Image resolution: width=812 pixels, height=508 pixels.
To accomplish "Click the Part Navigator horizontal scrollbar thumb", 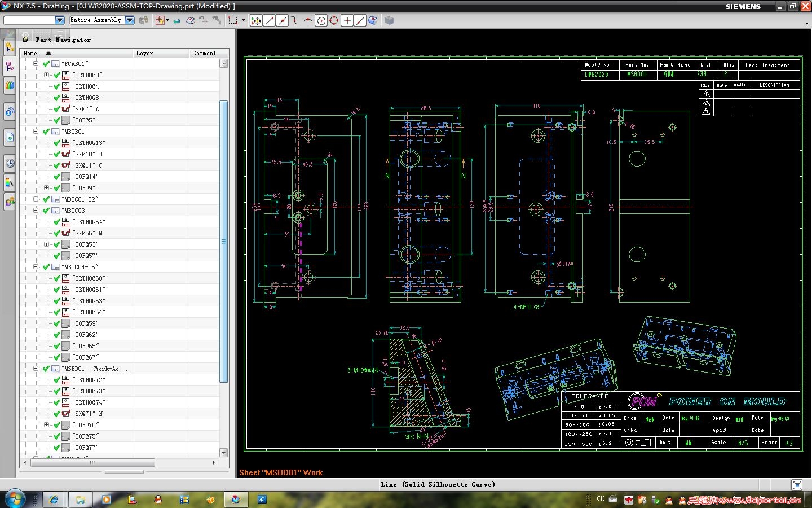I will click(92, 462).
